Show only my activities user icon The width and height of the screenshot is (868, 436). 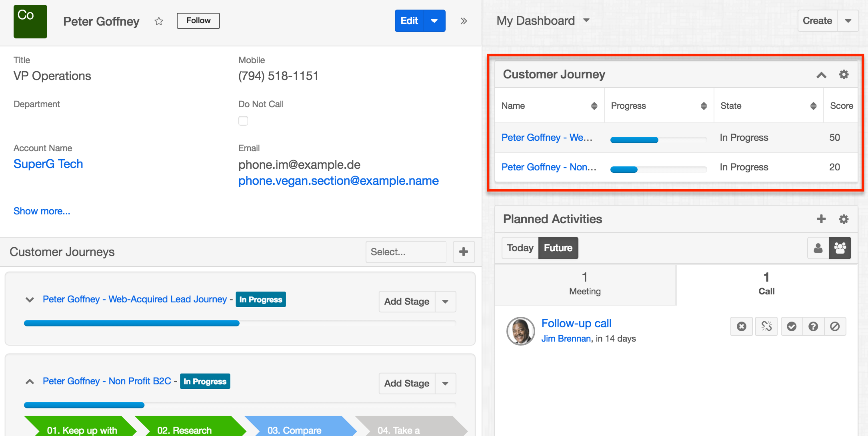(x=818, y=248)
